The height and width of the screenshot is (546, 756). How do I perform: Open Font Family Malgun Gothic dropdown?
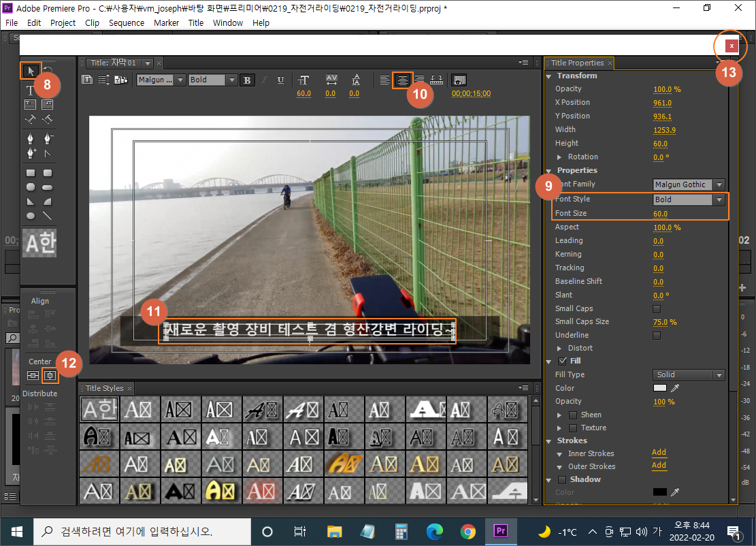point(719,184)
